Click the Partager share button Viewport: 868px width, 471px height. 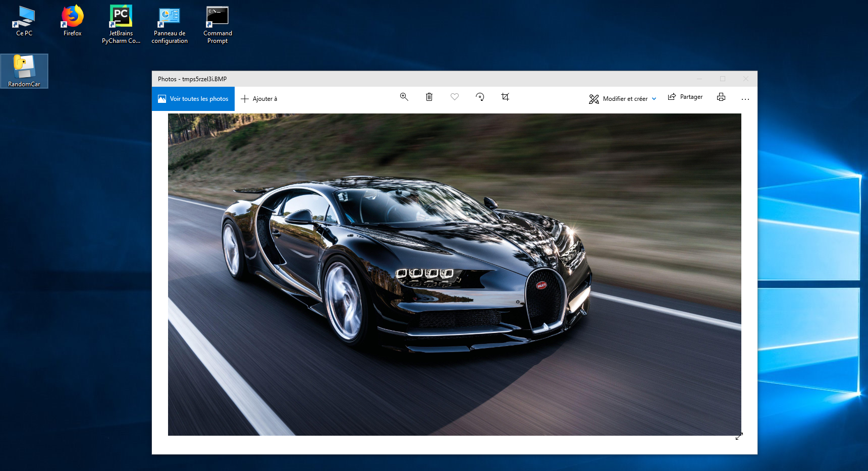click(685, 97)
